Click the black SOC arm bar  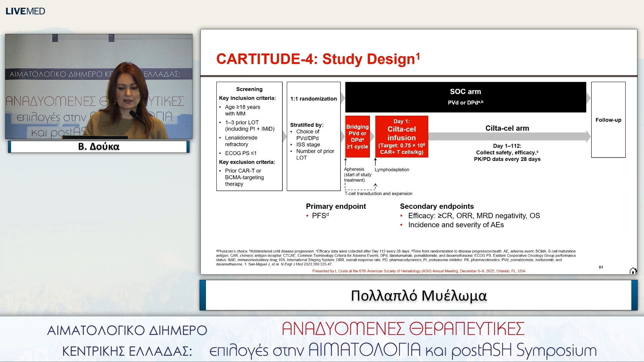click(x=465, y=97)
